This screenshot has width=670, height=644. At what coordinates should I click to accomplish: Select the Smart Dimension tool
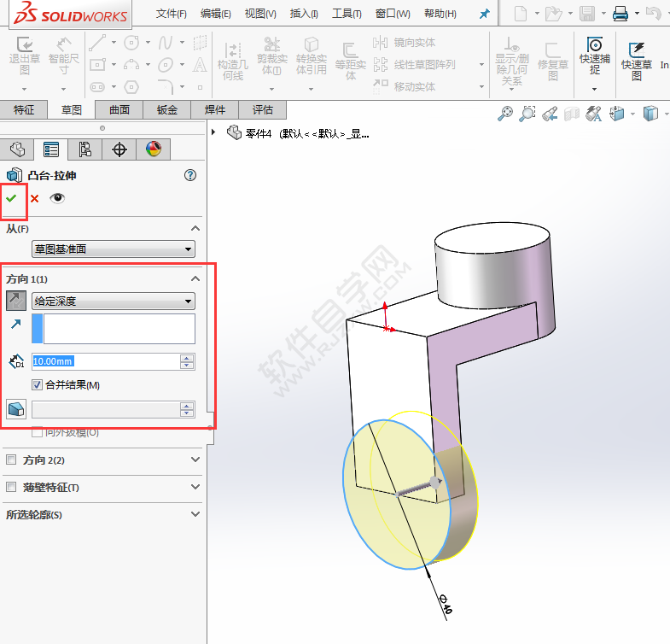63,56
